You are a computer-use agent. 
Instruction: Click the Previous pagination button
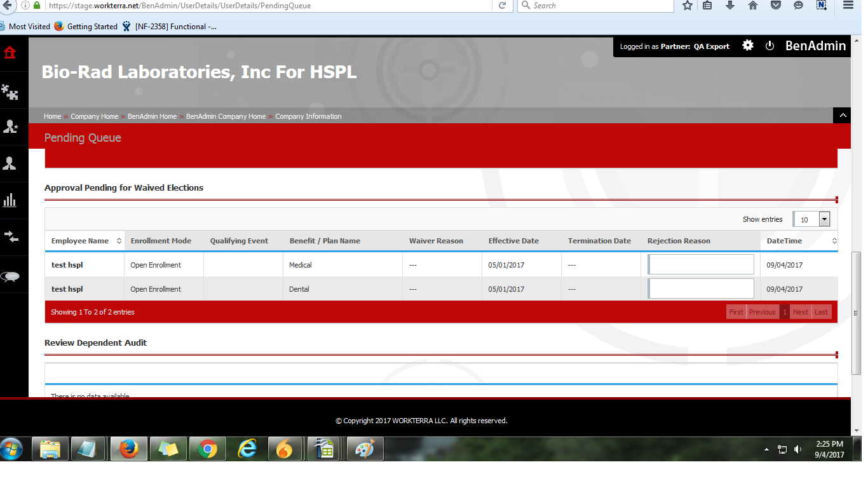point(762,312)
